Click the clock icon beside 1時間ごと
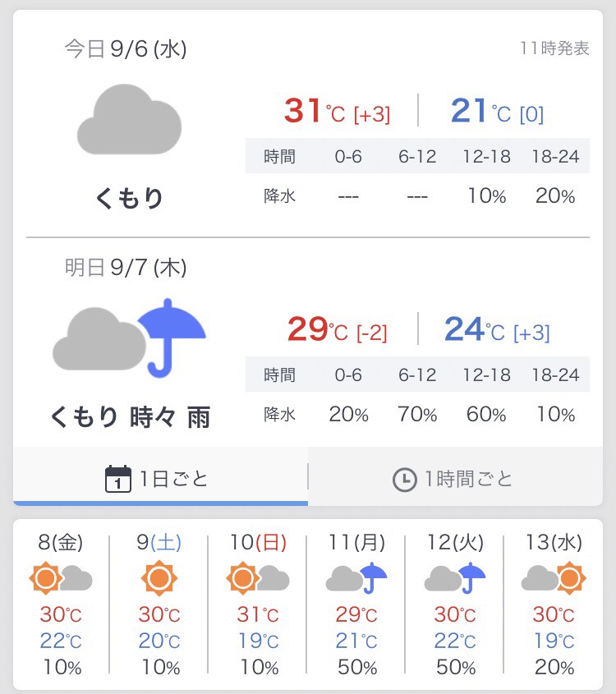Screen dimensions: 616x694 point(404,480)
